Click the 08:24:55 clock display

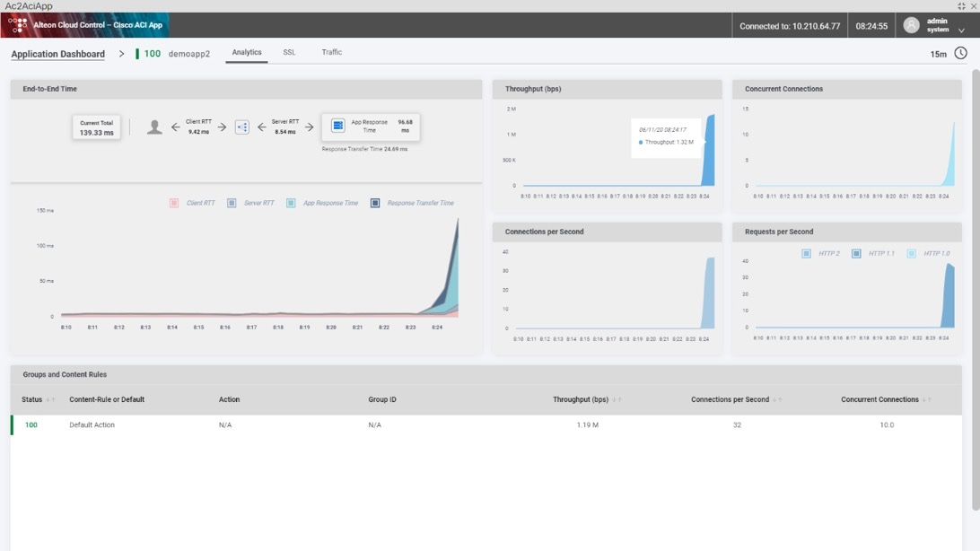pos(872,26)
